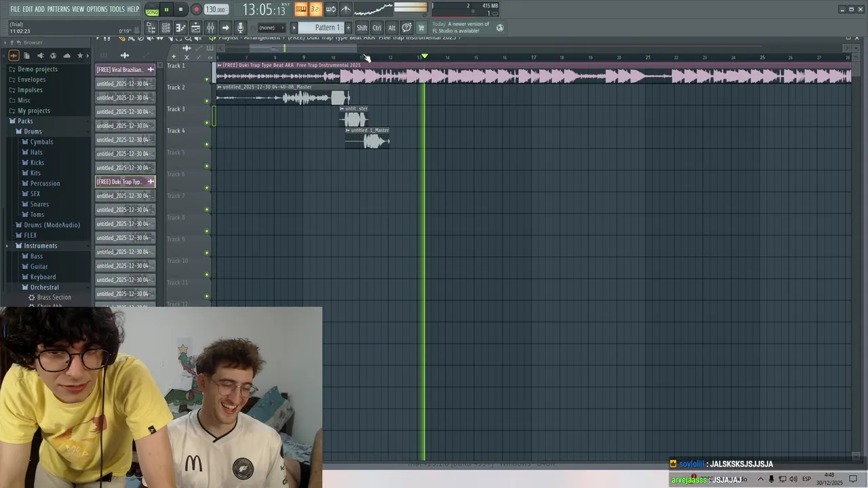Viewport: 868px width, 488px height.
Task: Click the pink Duki Trap audio clip on Track 1
Action: (533, 73)
